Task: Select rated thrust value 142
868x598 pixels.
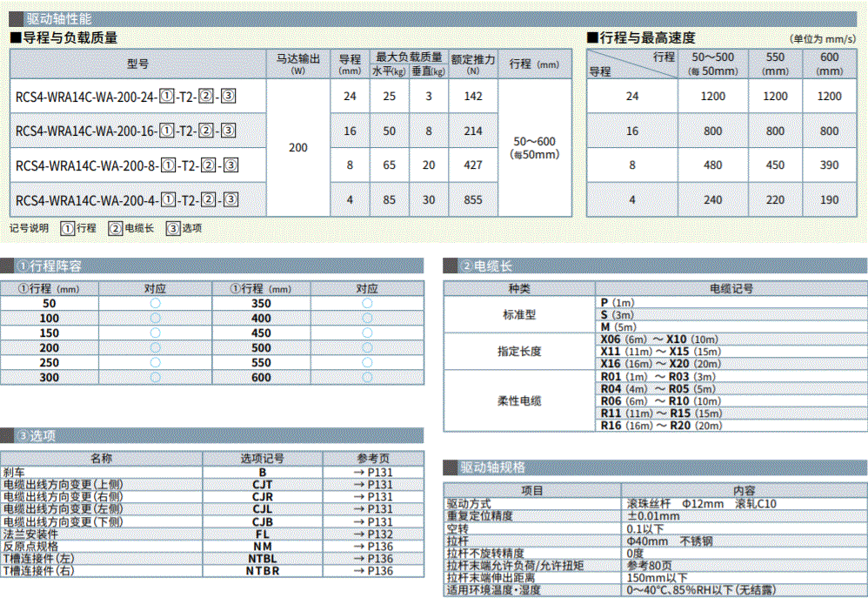Action: click(473, 97)
